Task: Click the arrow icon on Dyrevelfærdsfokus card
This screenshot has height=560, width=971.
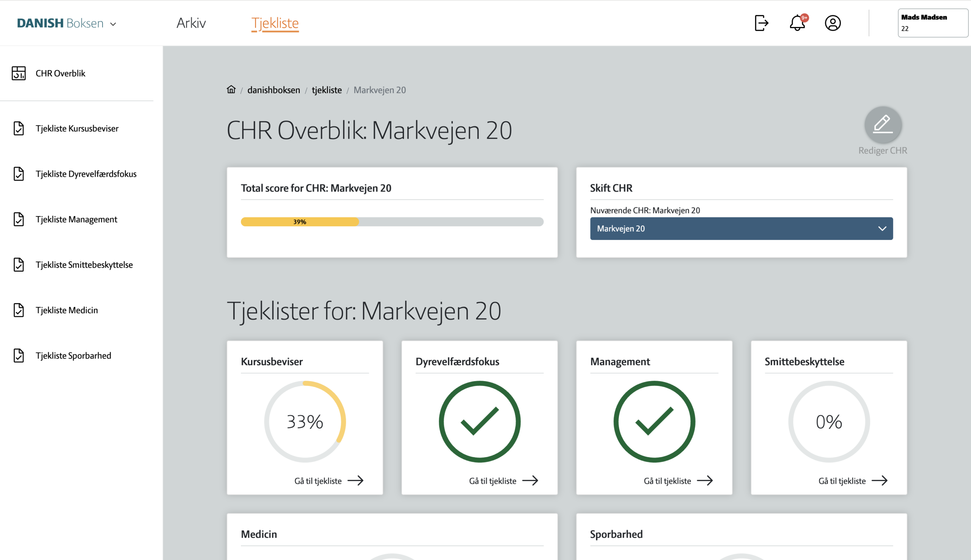Action: click(530, 480)
